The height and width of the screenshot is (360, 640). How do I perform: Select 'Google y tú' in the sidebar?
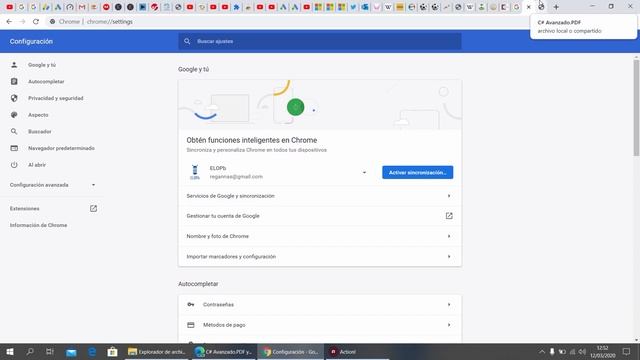point(42,65)
